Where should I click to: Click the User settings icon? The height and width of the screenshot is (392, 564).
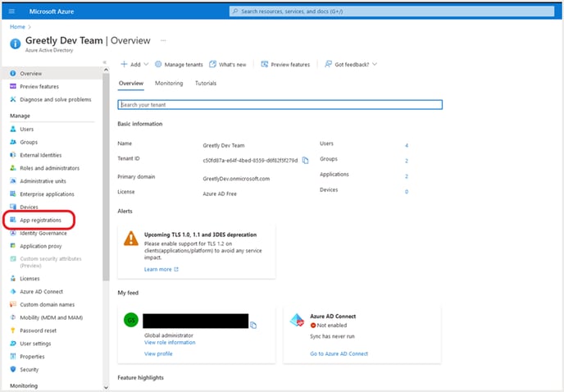coord(13,343)
